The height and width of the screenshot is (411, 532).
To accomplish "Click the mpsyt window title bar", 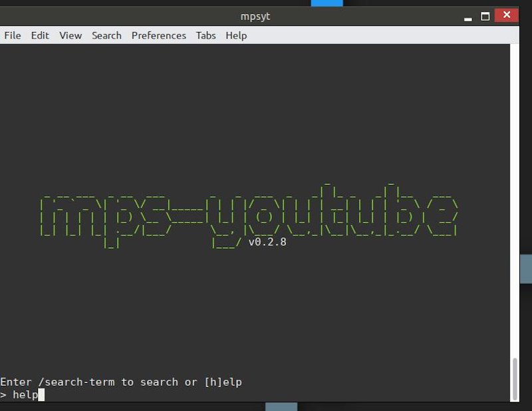I will pyautogui.click(x=255, y=16).
